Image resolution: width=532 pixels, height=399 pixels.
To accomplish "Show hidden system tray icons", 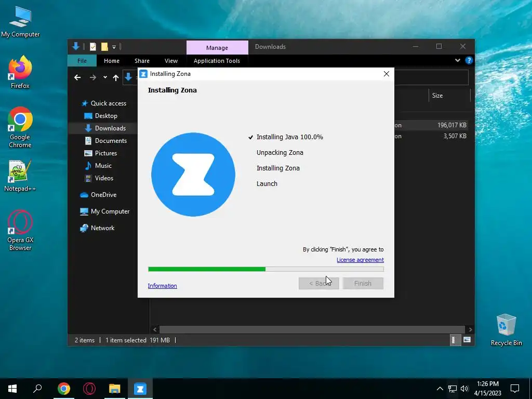I will [x=440, y=389].
